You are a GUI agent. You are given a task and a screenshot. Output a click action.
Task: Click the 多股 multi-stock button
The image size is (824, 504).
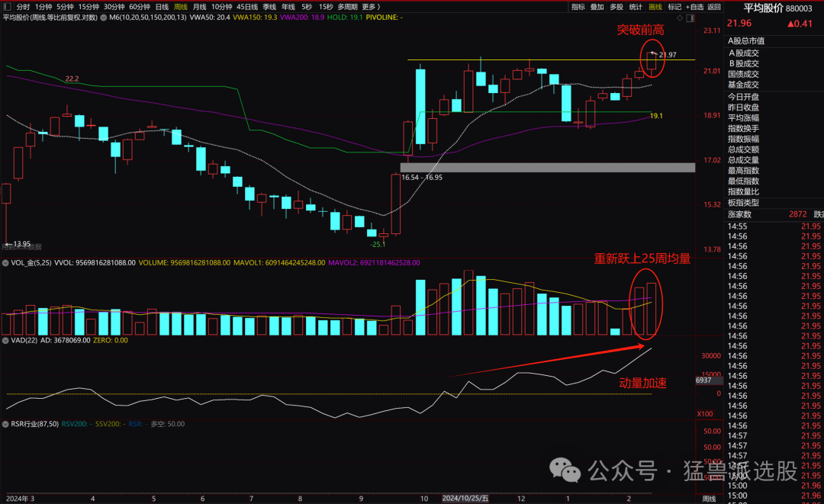point(616,7)
